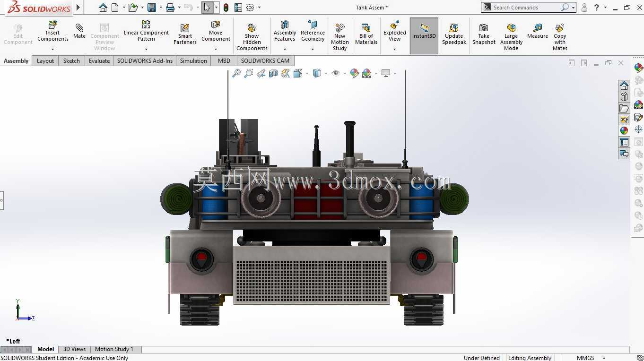Expand Assembly Features dropdown arrow
This screenshot has height=361, width=644.
click(285, 49)
